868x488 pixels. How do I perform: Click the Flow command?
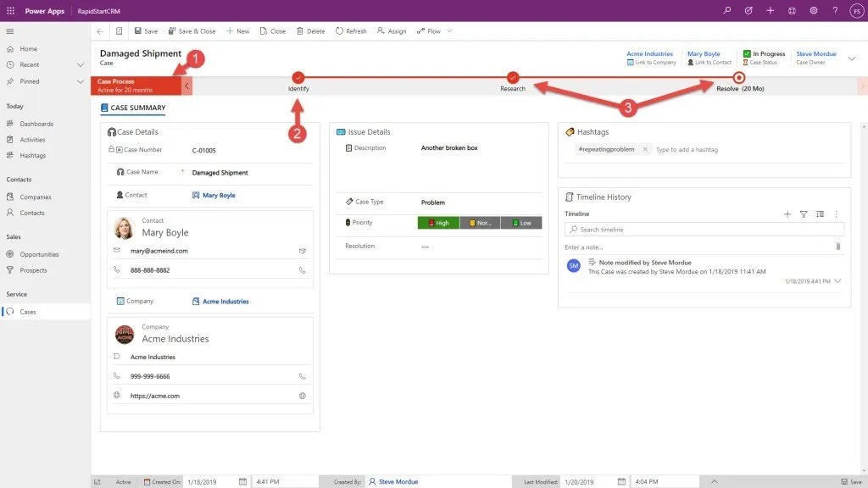point(429,31)
